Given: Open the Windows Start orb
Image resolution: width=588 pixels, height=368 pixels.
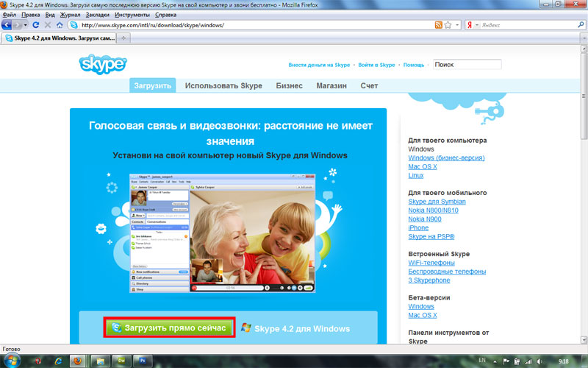Looking at the screenshot, I should pyautogui.click(x=11, y=361).
